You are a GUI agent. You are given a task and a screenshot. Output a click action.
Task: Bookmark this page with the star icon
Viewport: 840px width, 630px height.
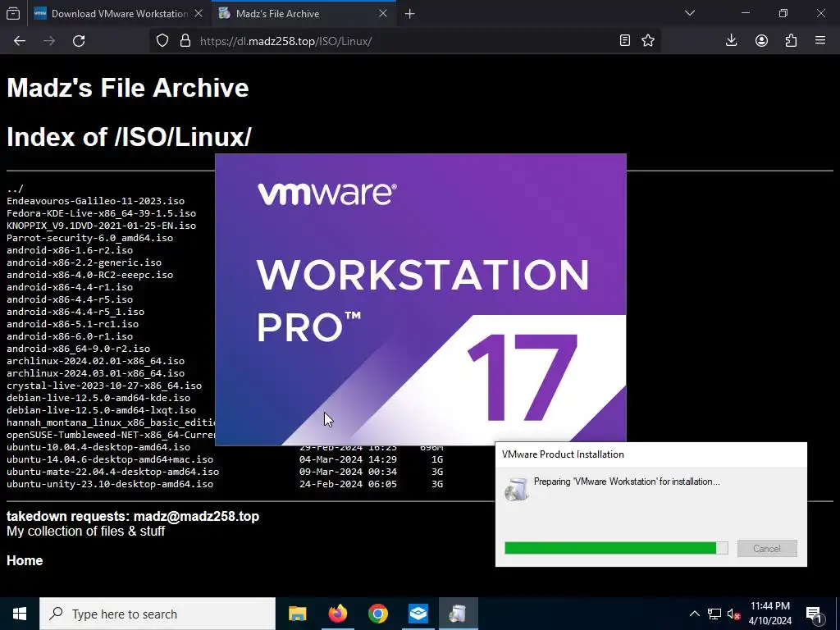(648, 40)
